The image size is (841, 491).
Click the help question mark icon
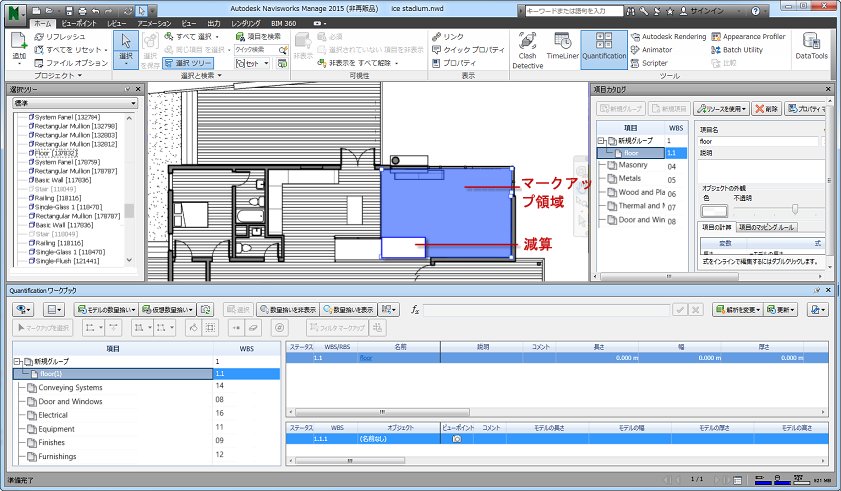(x=755, y=11)
